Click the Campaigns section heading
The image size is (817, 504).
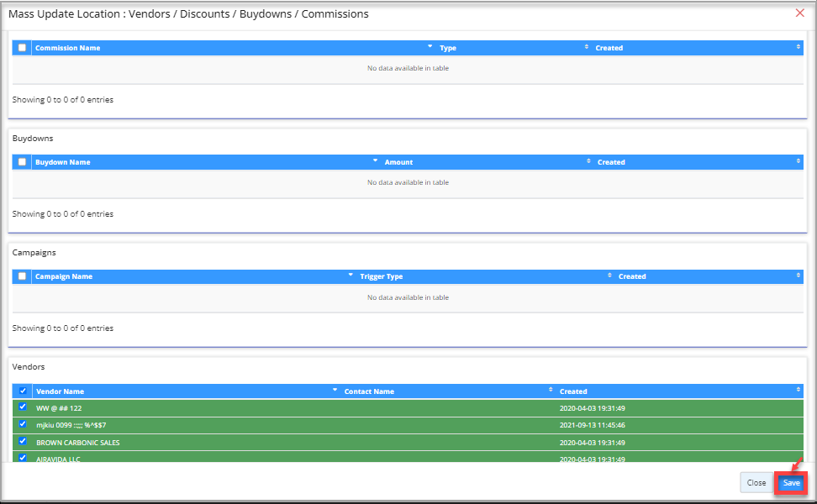(34, 253)
